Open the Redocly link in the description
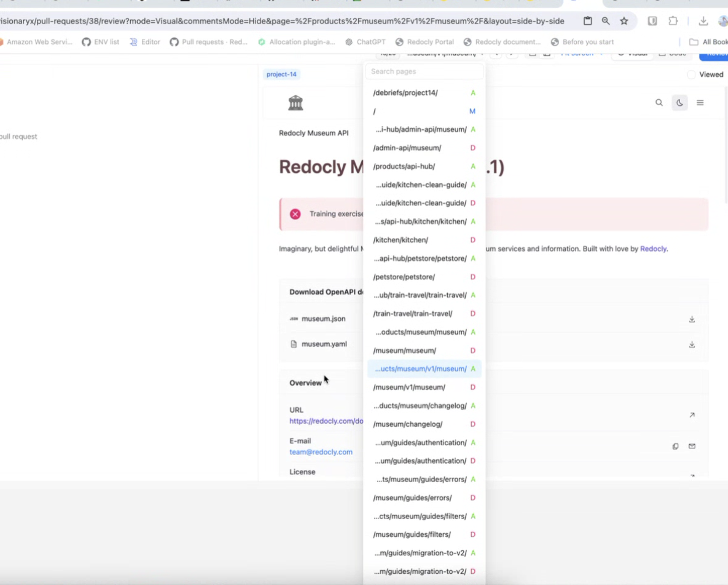 coord(653,249)
